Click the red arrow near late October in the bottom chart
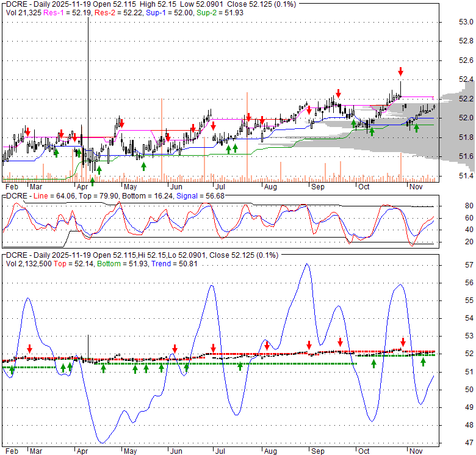The height and width of the screenshot is (455, 476). (403, 342)
